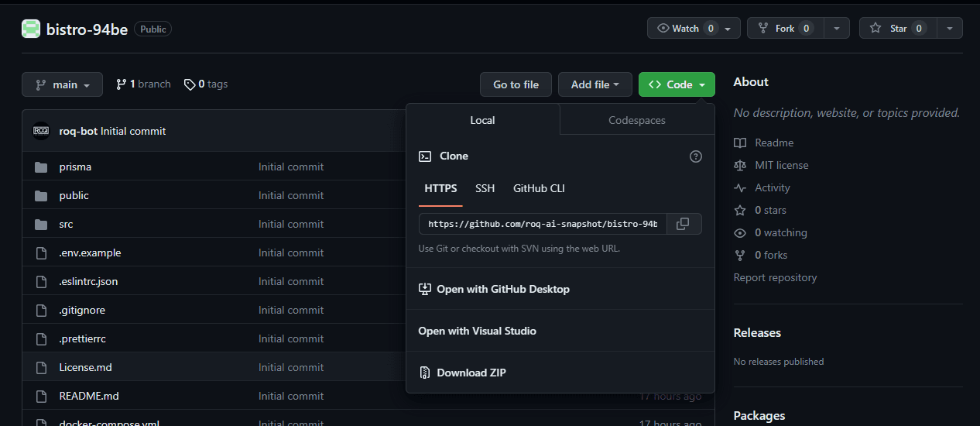Click the License.md file icon

[41, 367]
